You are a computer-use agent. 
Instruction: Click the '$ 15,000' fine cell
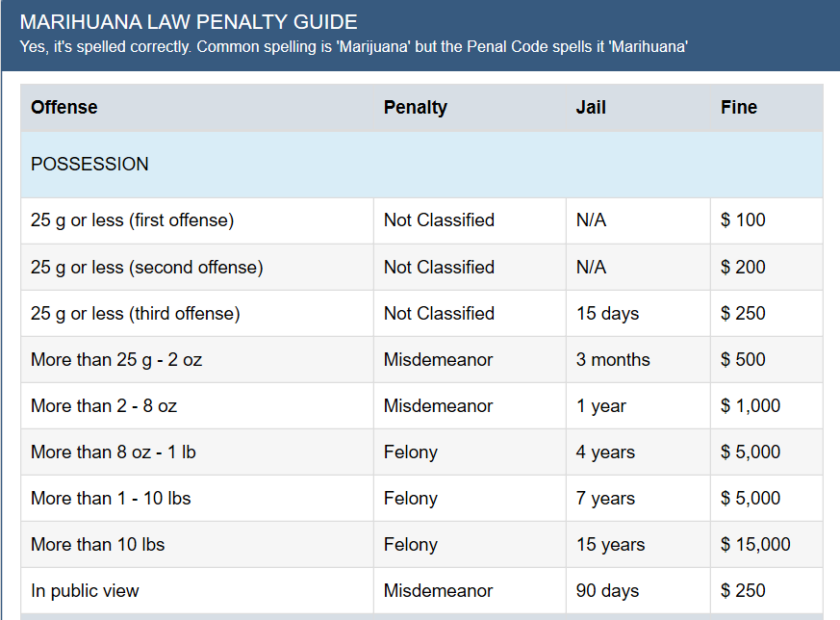click(x=755, y=545)
